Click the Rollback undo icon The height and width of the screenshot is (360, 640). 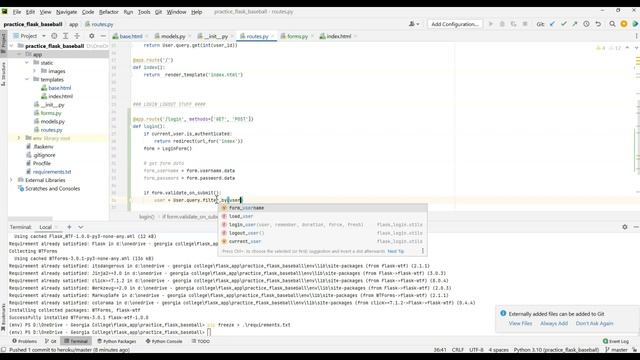point(598,24)
